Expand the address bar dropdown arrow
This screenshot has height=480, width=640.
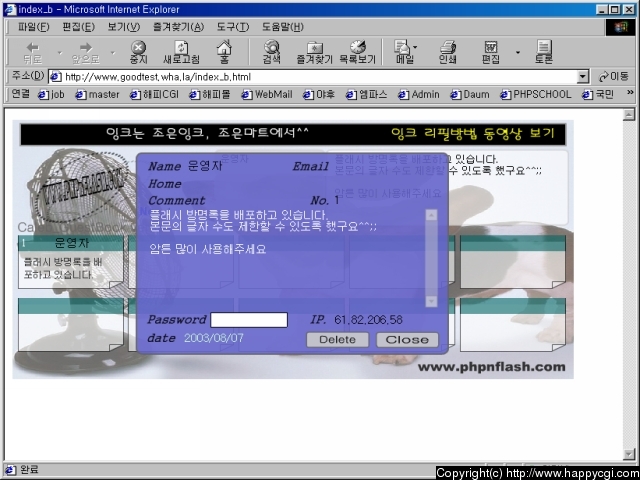[583, 76]
